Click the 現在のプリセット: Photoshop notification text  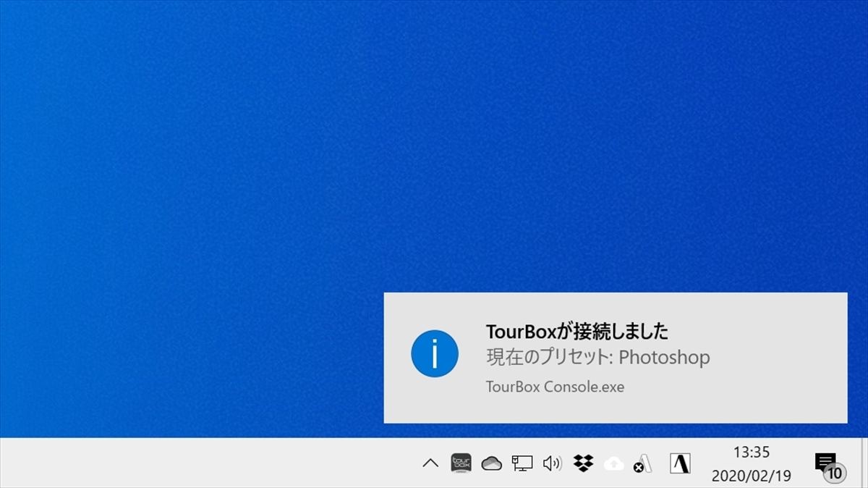click(x=597, y=357)
